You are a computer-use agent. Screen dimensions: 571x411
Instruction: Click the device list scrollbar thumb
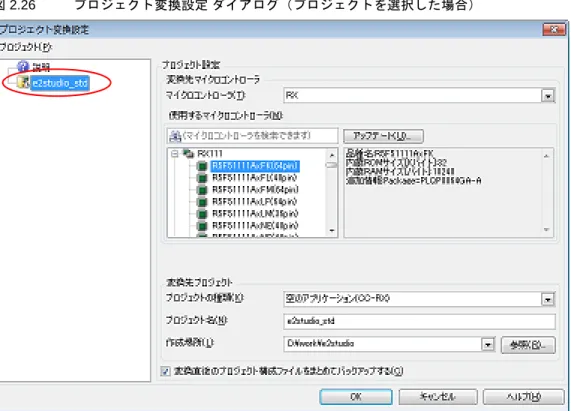(x=332, y=165)
